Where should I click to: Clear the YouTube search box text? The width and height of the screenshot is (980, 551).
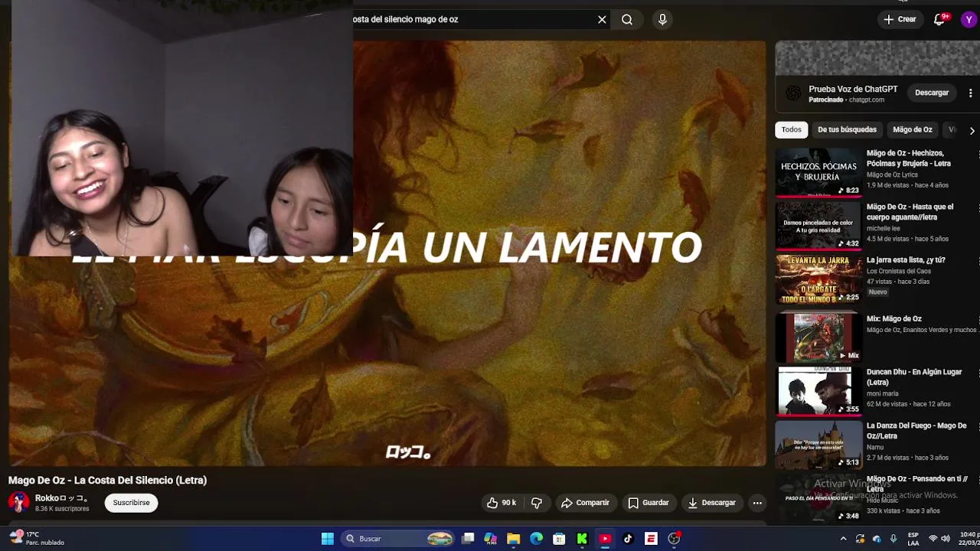(x=602, y=20)
